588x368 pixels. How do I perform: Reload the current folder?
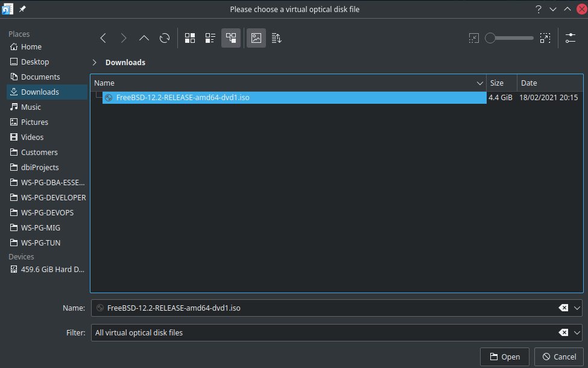(165, 38)
